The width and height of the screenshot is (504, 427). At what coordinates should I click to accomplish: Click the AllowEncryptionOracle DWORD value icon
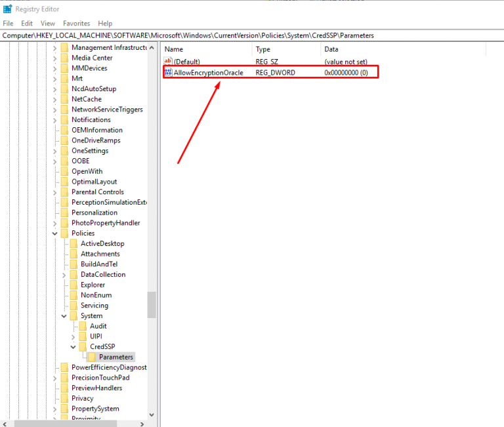(x=168, y=72)
